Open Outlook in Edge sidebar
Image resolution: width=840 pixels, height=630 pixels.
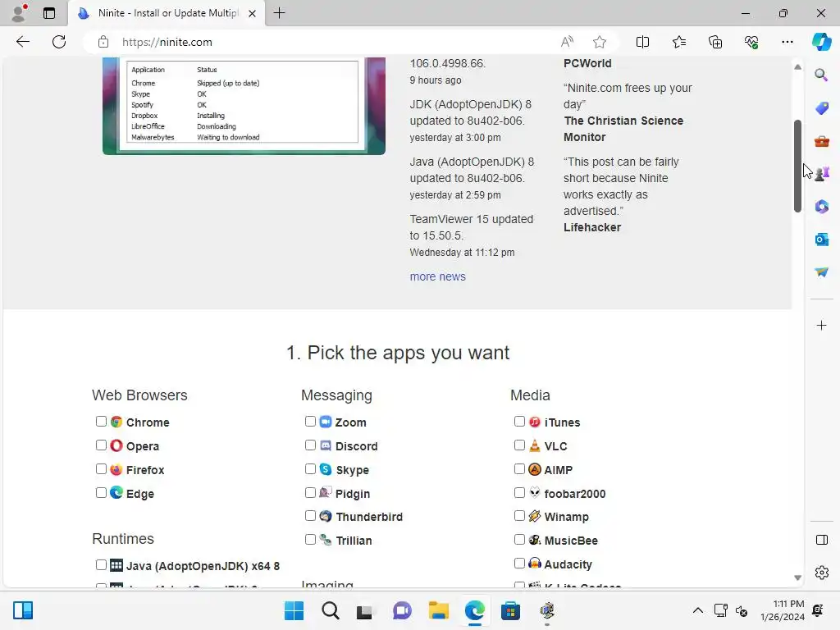coord(821,240)
